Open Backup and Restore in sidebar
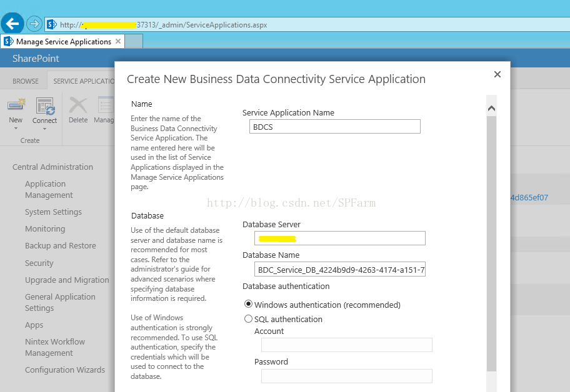570x392 pixels. [x=61, y=246]
